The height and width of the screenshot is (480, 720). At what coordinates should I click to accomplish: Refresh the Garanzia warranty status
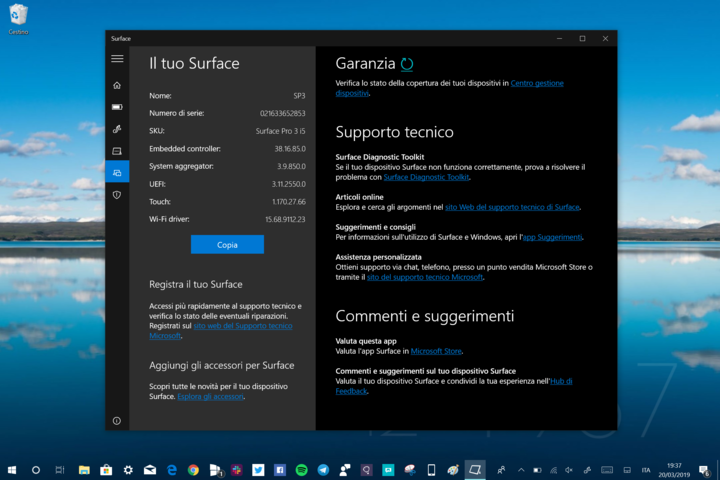point(407,64)
